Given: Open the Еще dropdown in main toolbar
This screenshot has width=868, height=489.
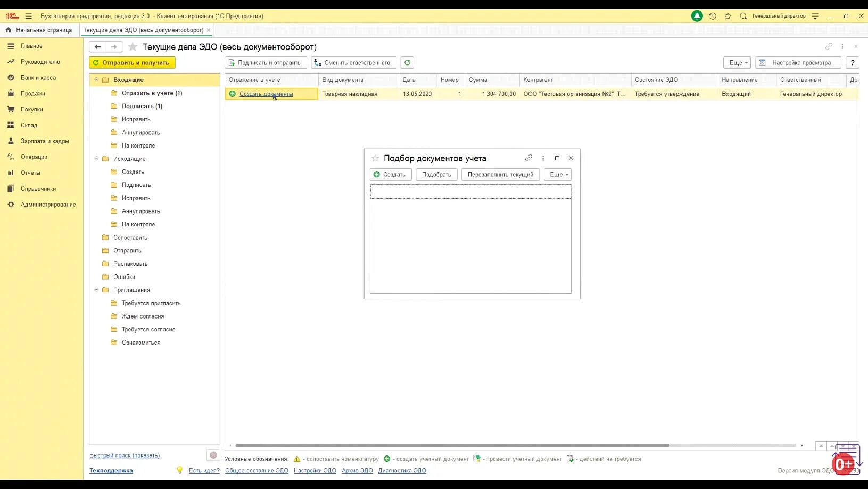Looking at the screenshot, I should click(x=737, y=63).
